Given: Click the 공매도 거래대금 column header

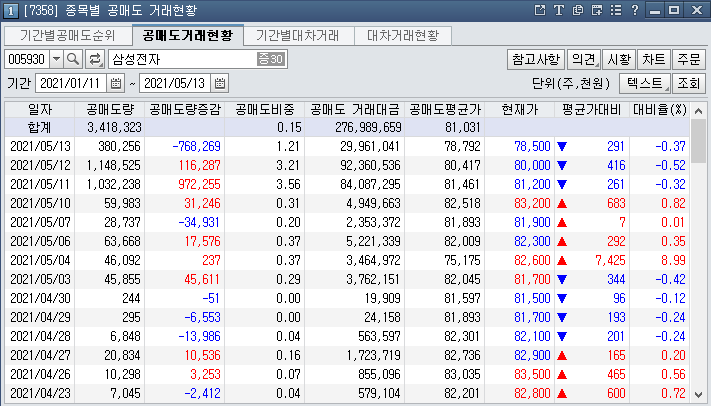Looking at the screenshot, I should [x=354, y=109].
